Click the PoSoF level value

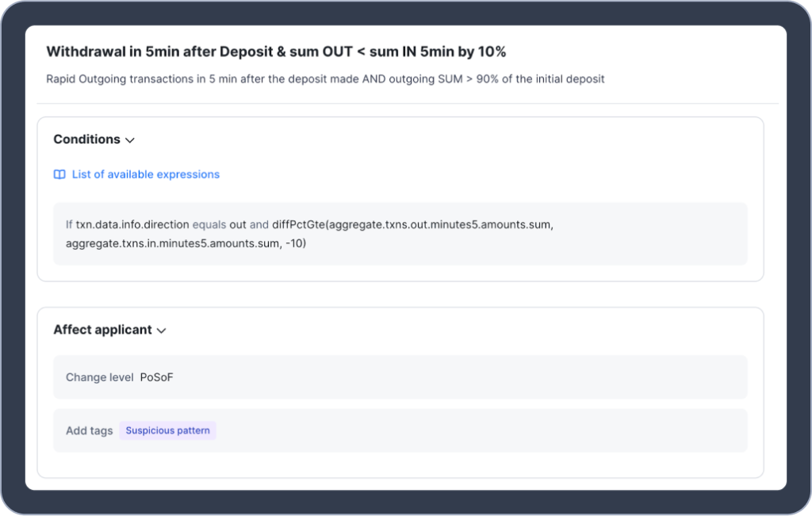156,377
